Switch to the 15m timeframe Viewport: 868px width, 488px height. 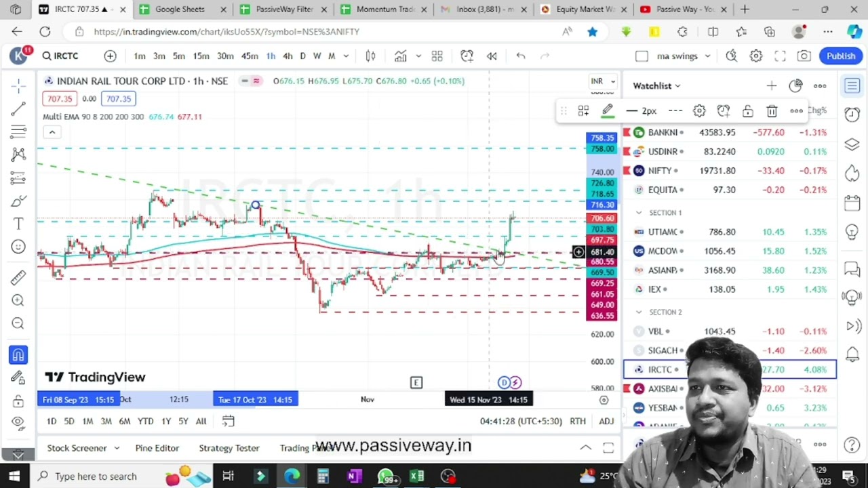[201, 56]
